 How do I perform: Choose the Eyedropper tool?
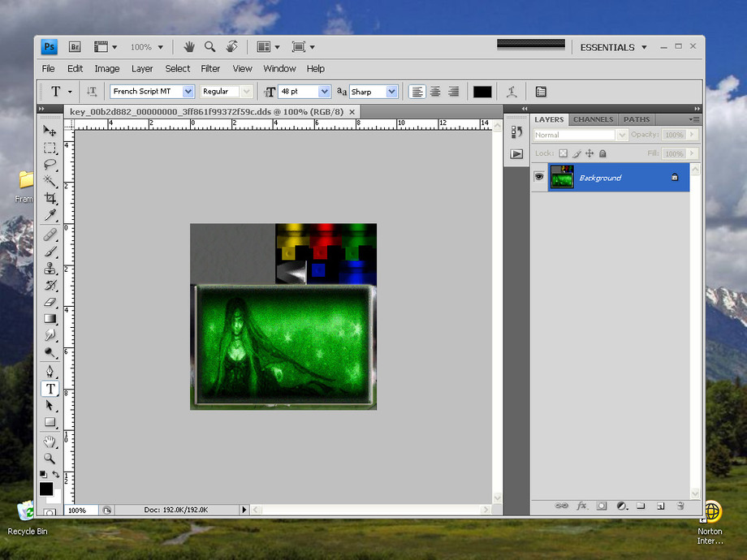tap(50, 215)
